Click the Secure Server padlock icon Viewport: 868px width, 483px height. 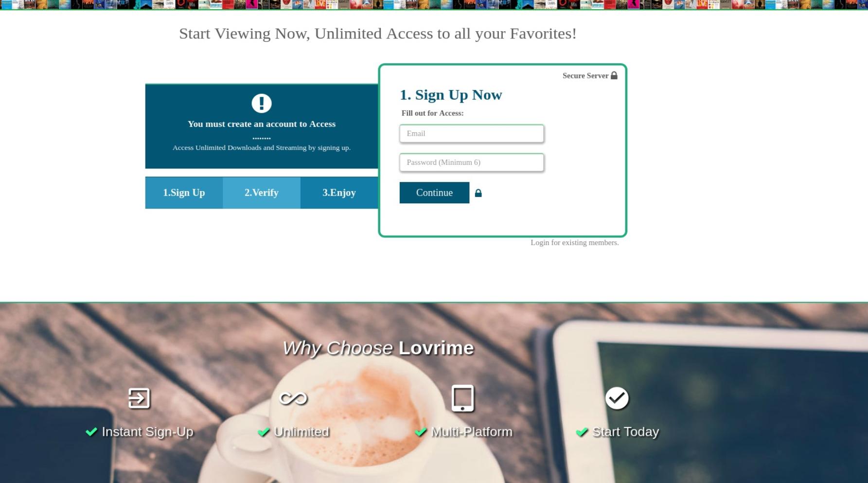tap(614, 75)
